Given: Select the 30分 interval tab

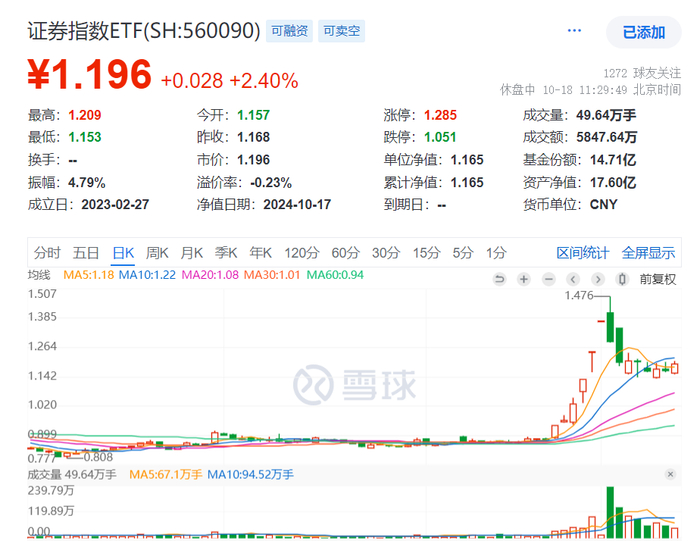Looking at the screenshot, I should coord(386,253).
